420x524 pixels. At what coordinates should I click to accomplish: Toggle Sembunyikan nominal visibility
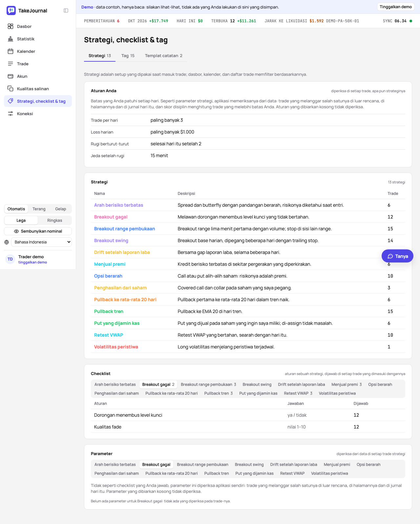(x=38, y=231)
